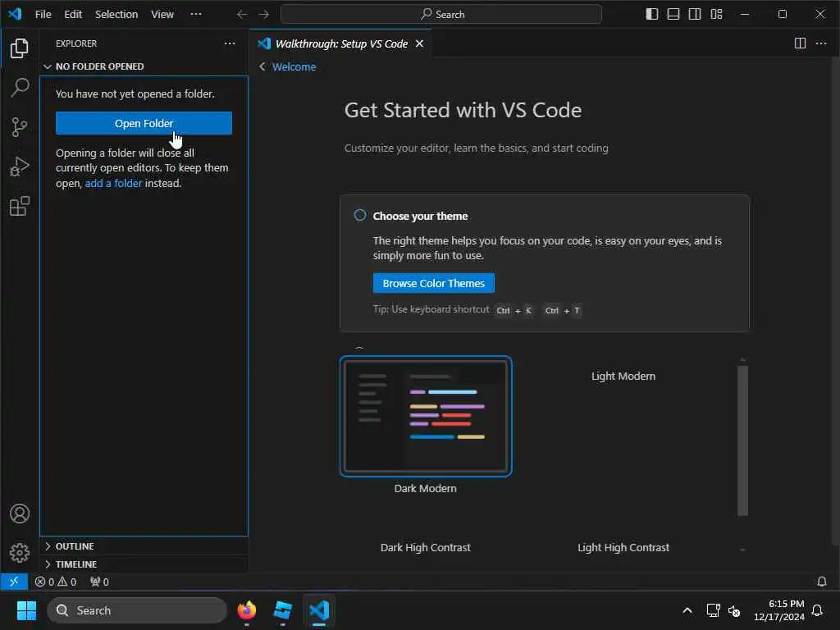Go back to the Welcome page

294,66
